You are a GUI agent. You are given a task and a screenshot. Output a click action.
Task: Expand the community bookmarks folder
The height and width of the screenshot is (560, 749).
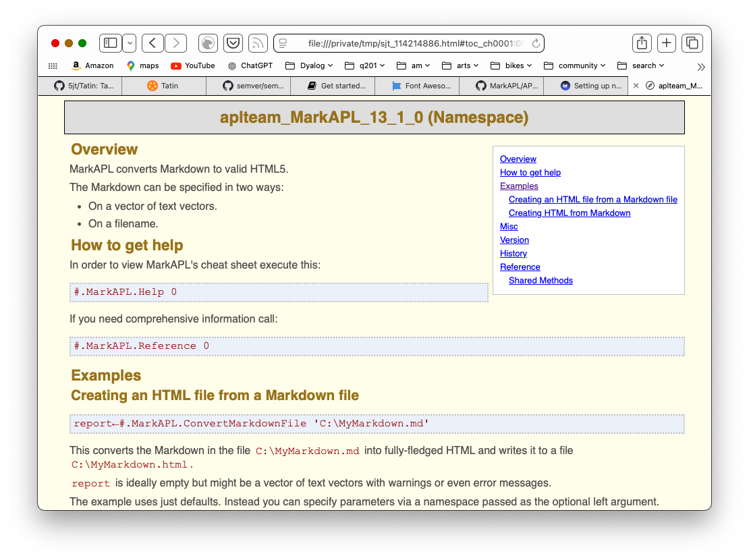575,65
